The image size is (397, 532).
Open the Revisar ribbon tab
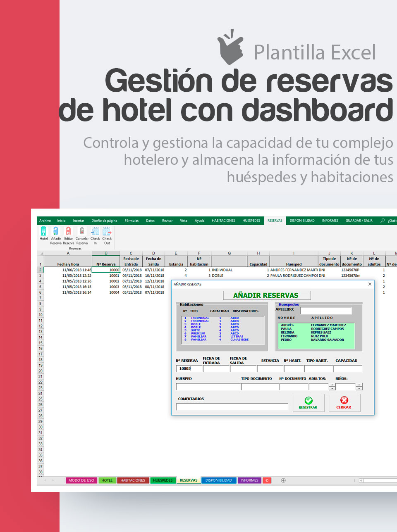click(167, 221)
